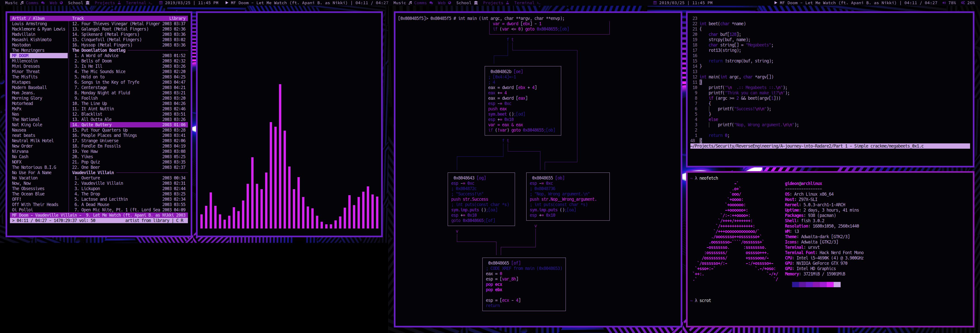The image size is (980, 333).
Task: Open Terminal workspace in bar above radare2
Action: tap(527, 3)
